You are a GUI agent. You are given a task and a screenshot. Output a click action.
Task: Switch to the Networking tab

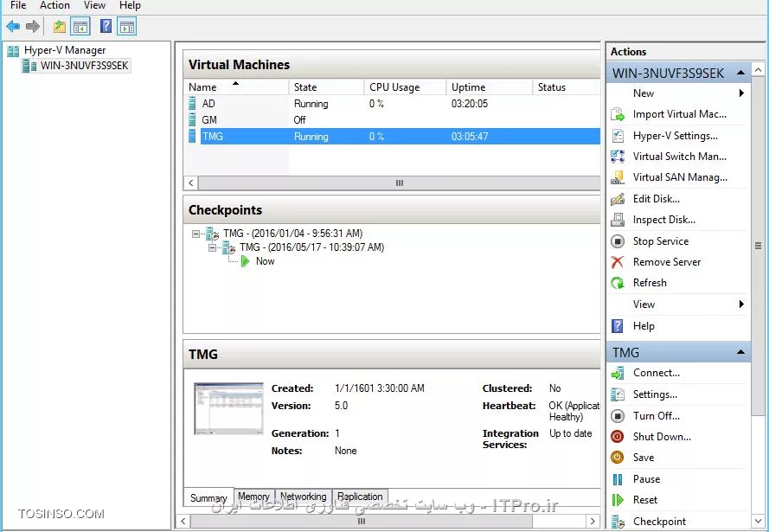click(304, 497)
